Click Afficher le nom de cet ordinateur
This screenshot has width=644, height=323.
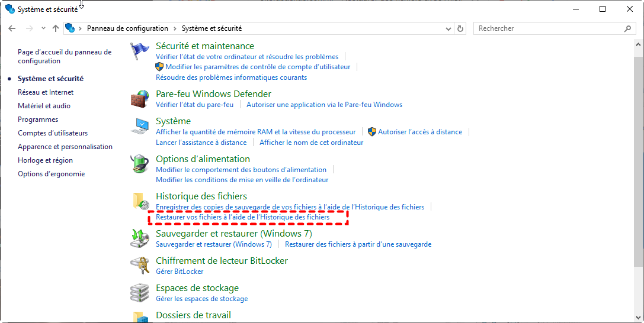pos(311,143)
